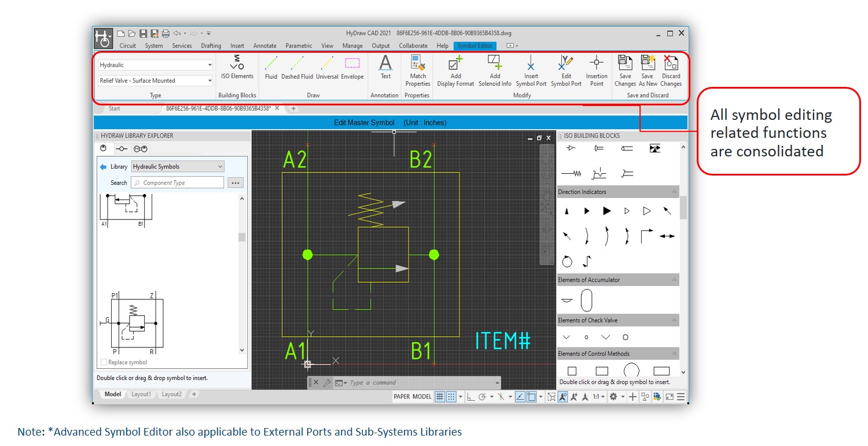The width and height of the screenshot is (868, 446).
Task: Open the HyDraw application logo menu
Action: pyautogui.click(x=103, y=39)
